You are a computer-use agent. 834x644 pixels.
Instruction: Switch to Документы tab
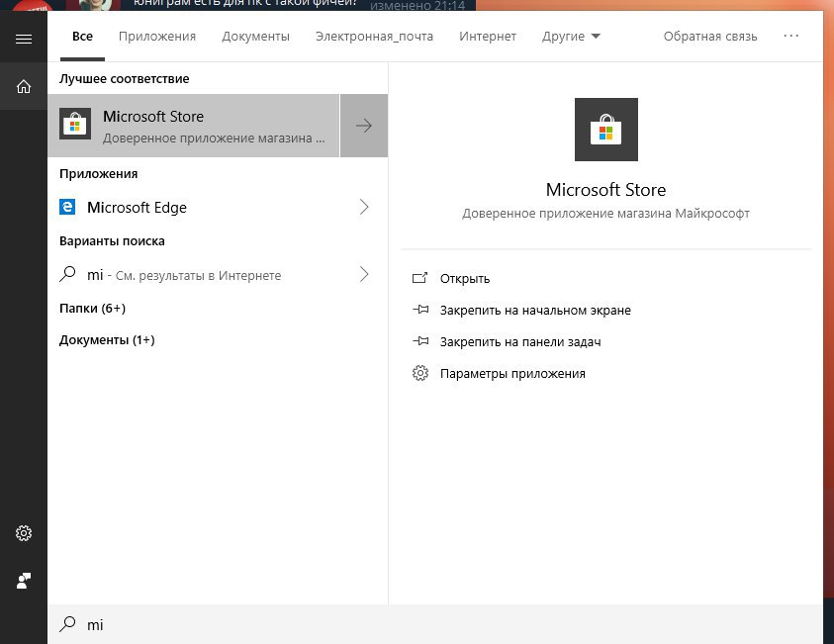click(x=255, y=37)
